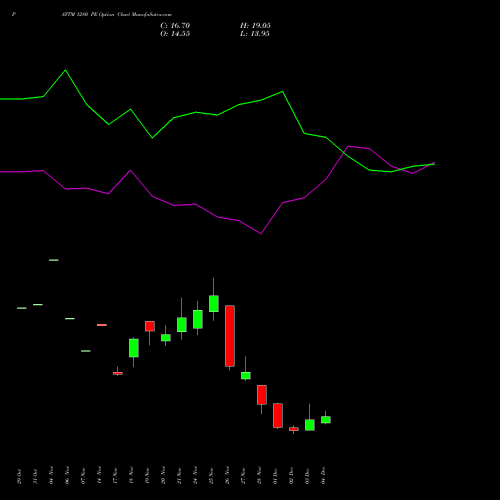
Task: Click the 18 Nov date label
Action: [131, 476]
